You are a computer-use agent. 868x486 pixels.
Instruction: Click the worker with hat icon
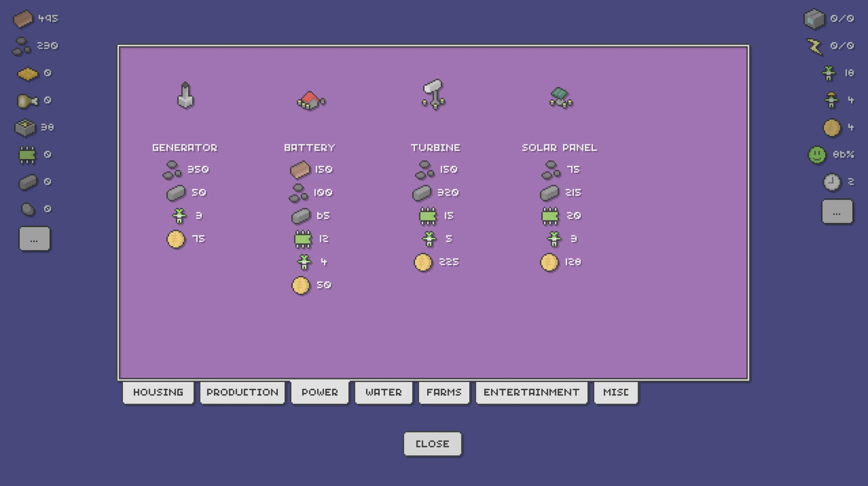point(831,100)
